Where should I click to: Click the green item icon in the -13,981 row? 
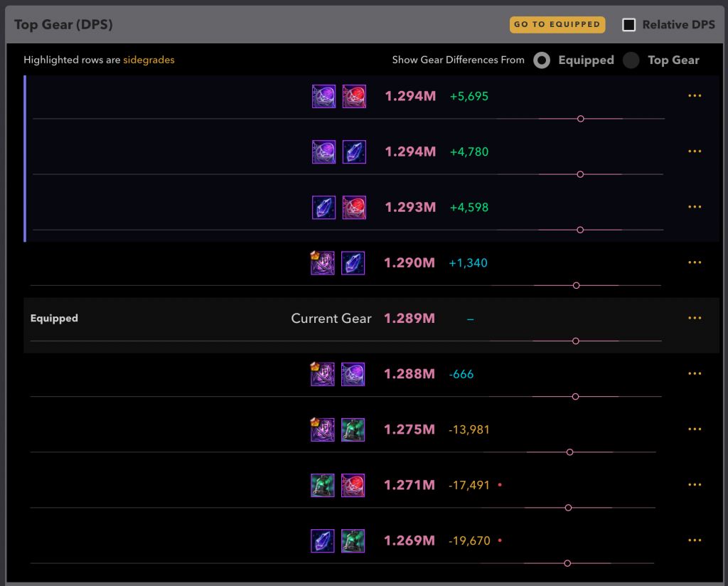coord(353,430)
